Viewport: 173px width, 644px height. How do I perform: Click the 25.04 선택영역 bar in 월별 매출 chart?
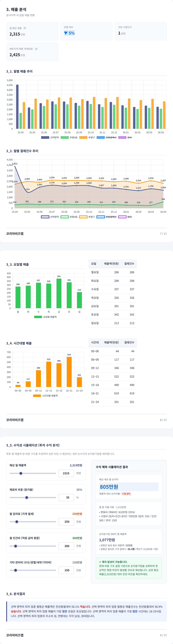point(17,107)
